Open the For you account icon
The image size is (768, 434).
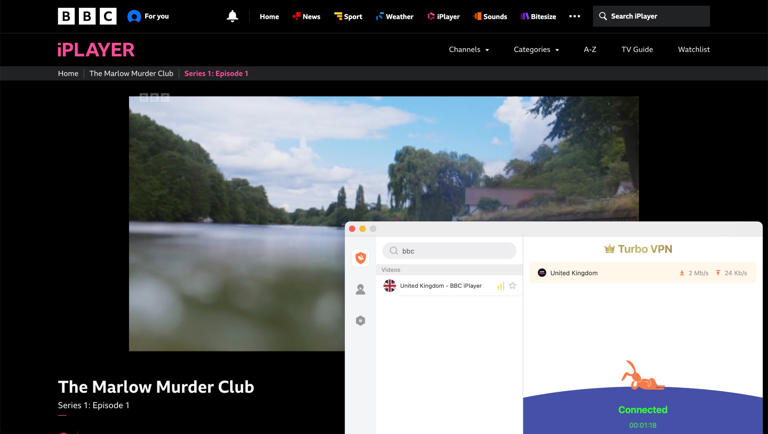point(134,16)
